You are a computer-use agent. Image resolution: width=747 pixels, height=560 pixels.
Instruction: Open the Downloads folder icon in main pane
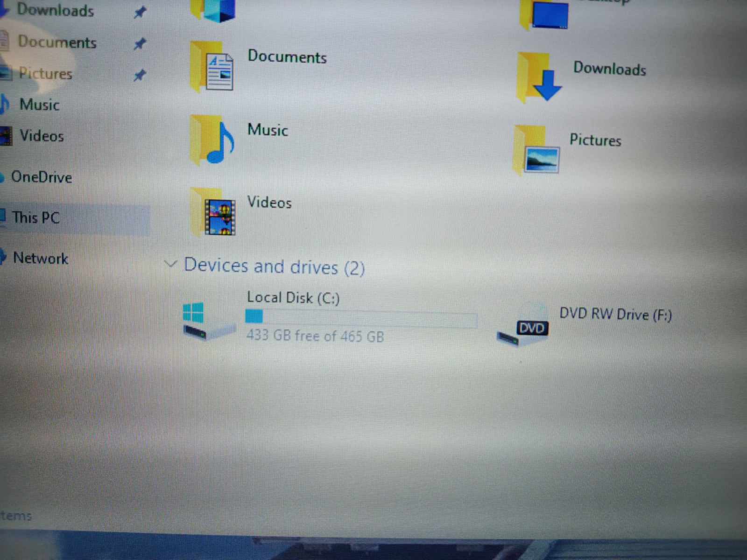[x=540, y=77]
